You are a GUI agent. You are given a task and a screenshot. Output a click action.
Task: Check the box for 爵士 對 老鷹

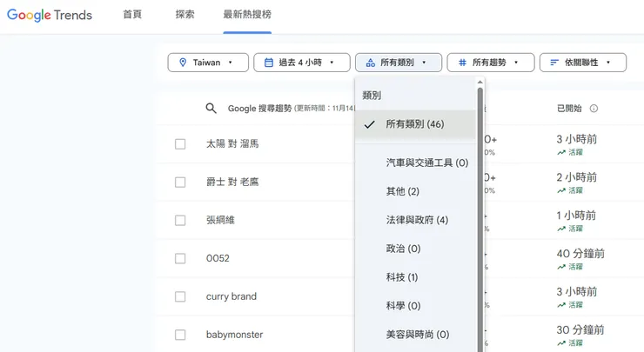pos(180,183)
